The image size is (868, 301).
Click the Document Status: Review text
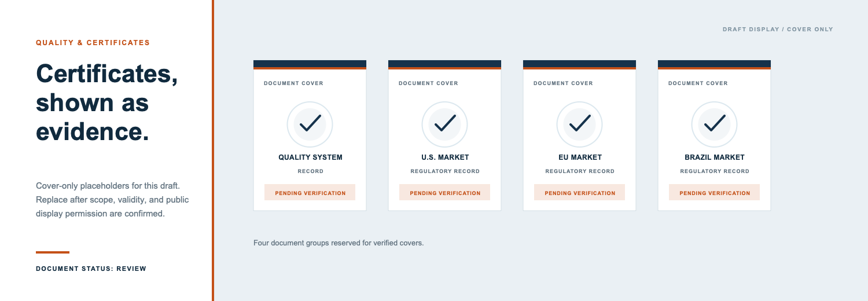(x=91, y=269)
